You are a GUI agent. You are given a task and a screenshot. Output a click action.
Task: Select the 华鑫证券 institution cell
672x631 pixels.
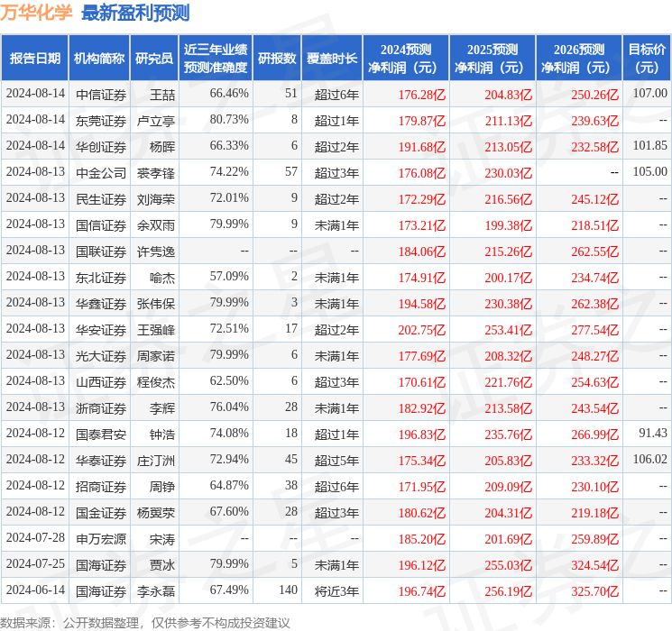click(101, 303)
